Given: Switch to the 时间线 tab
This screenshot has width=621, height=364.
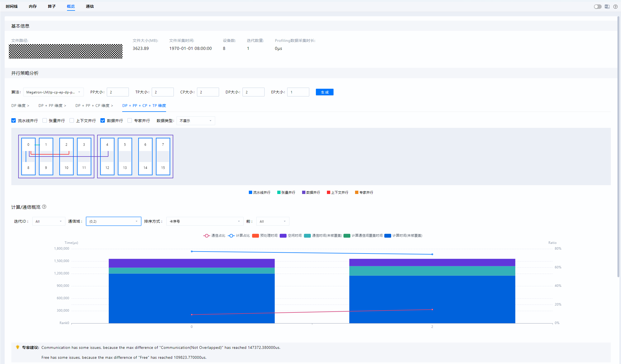Looking at the screenshot, I should [x=12, y=6].
